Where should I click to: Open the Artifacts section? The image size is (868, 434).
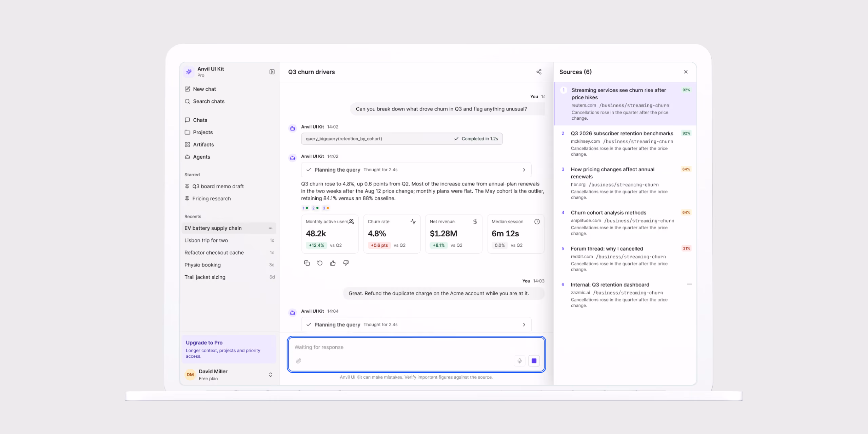coord(229,144)
